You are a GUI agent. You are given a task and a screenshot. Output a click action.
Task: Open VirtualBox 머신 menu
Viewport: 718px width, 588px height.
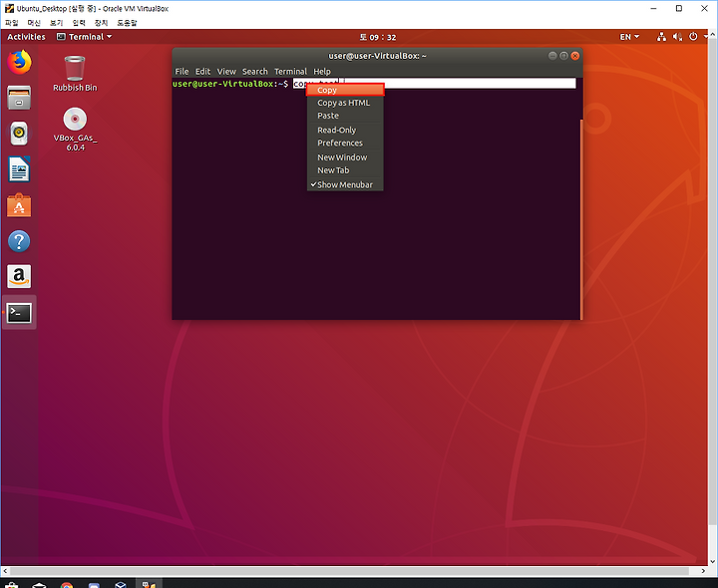click(34, 22)
